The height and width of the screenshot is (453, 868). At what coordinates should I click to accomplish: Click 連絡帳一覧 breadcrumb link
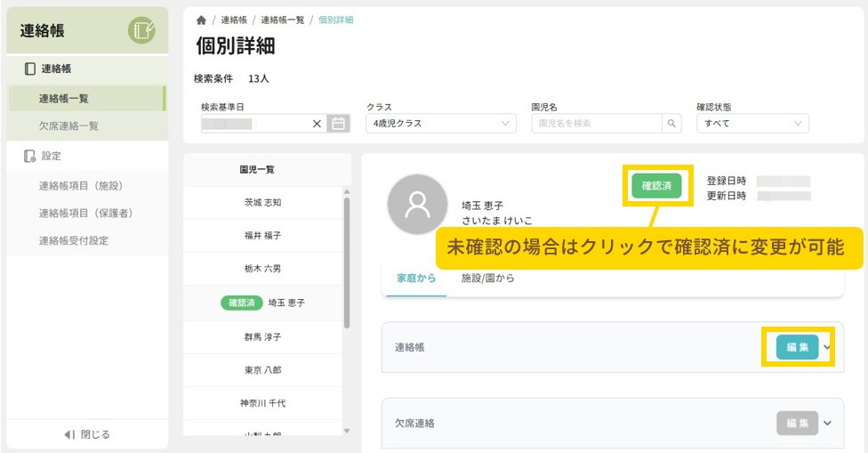point(283,20)
